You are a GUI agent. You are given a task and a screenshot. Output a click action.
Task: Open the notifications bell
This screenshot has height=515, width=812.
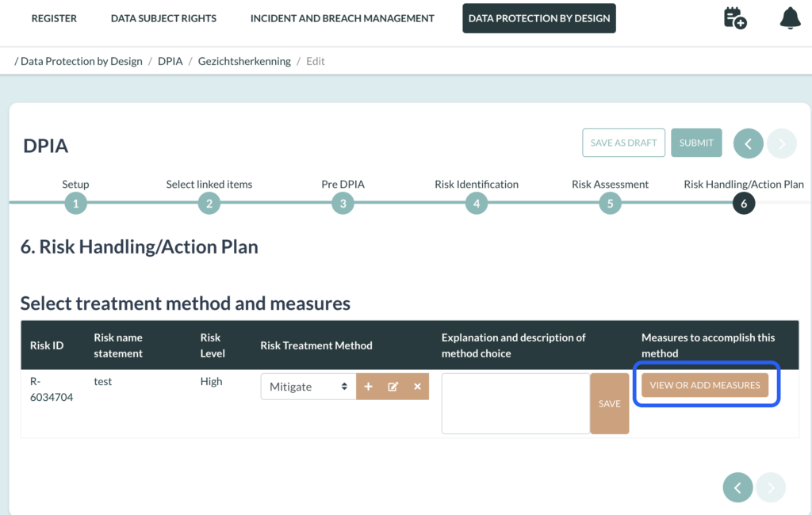[x=791, y=18]
